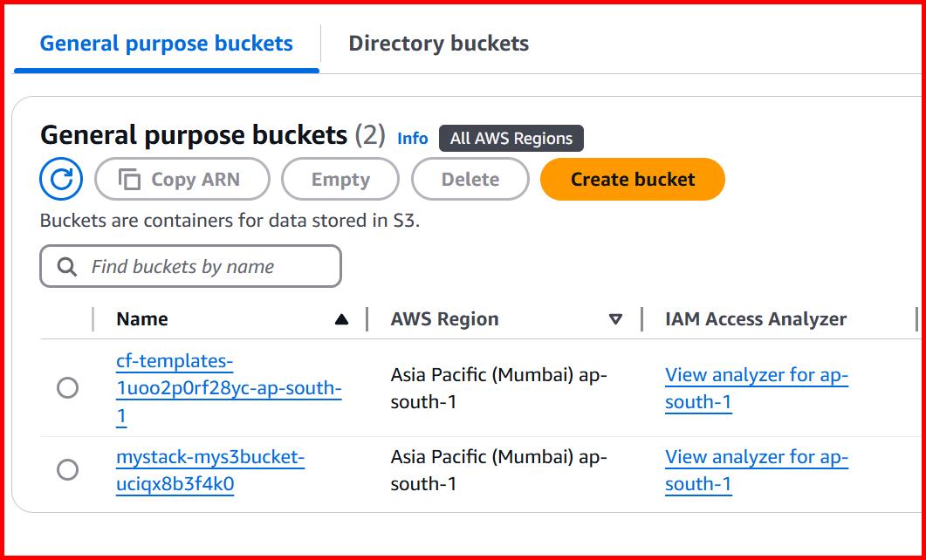
Task: Select radio button for mystack-mys3bucket bucket
Action: 67,469
